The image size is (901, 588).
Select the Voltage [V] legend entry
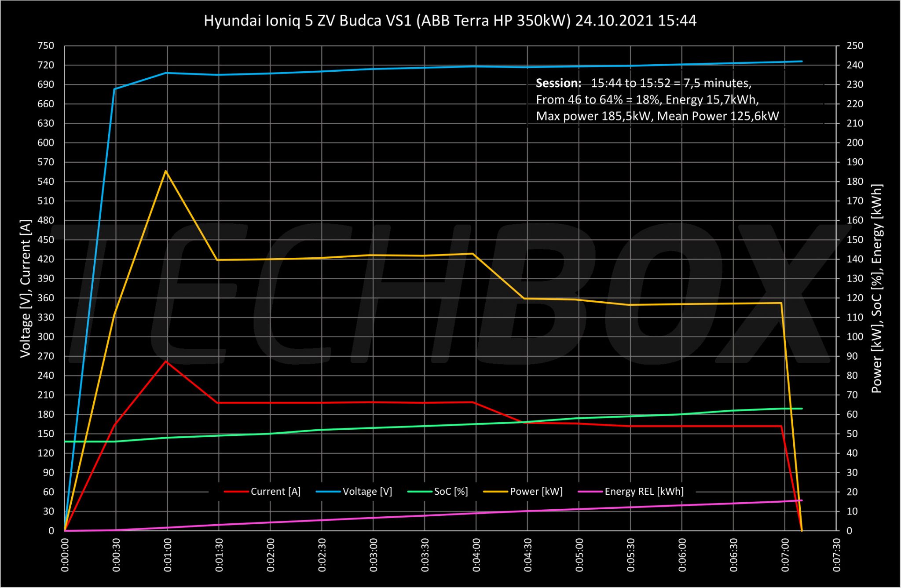tap(354, 491)
